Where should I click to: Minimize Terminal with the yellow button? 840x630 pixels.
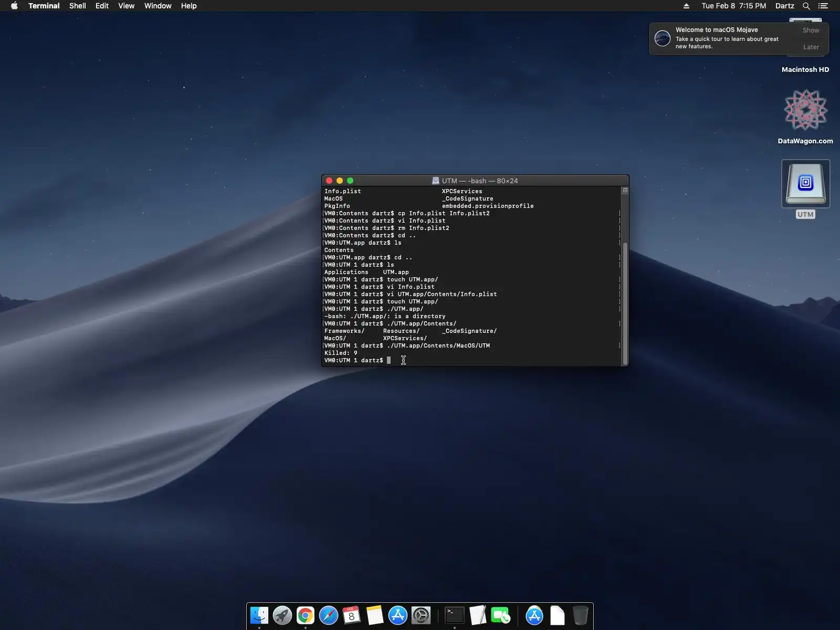click(340, 181)
